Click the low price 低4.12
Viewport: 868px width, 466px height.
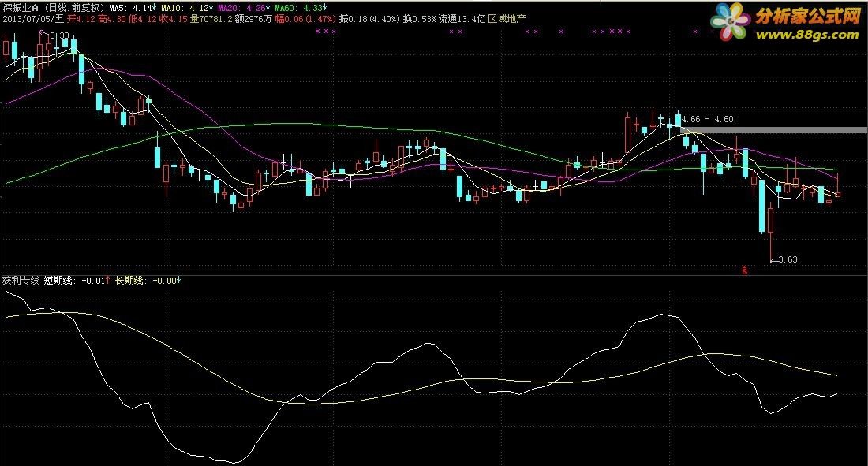click(x=144, y=19)
